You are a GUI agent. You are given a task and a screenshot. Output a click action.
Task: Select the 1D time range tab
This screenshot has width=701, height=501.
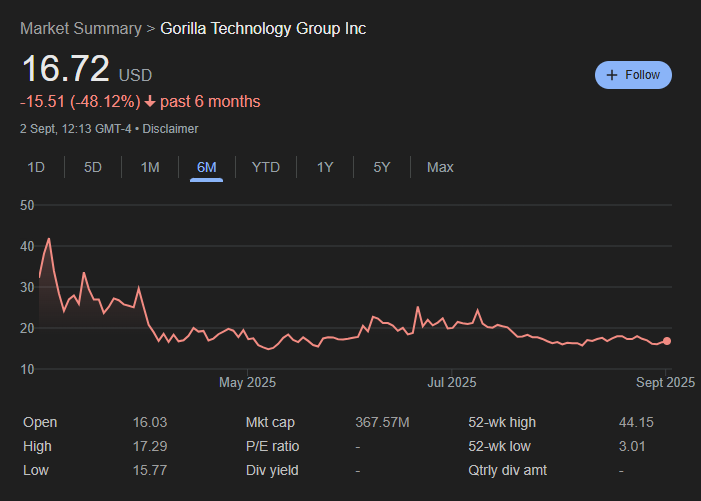36,167
